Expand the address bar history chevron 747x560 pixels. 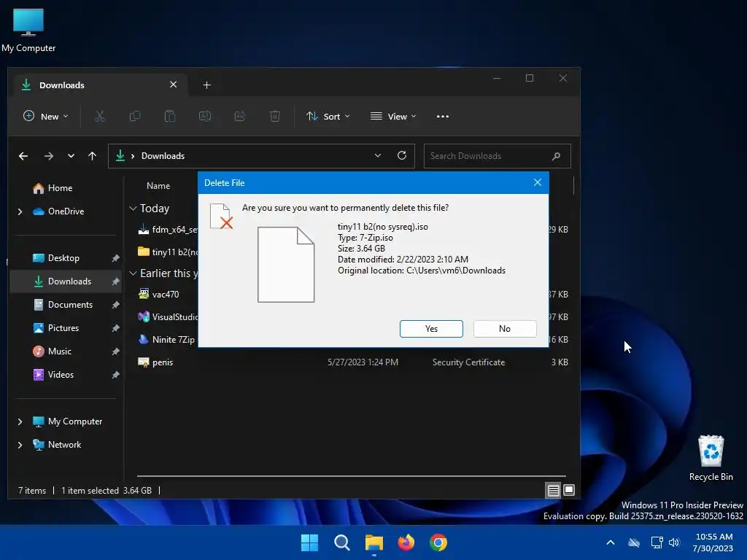tap(378, 156)
